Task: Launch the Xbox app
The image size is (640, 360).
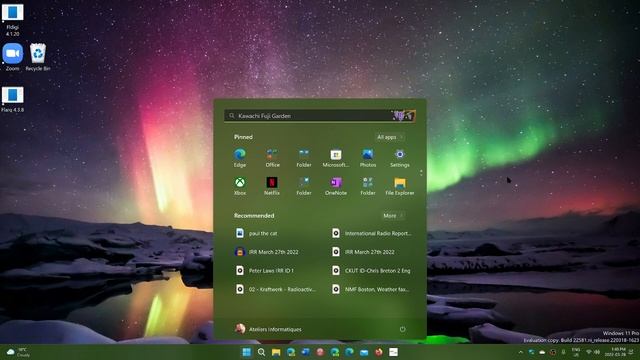Action: click(x=240, y=186)
